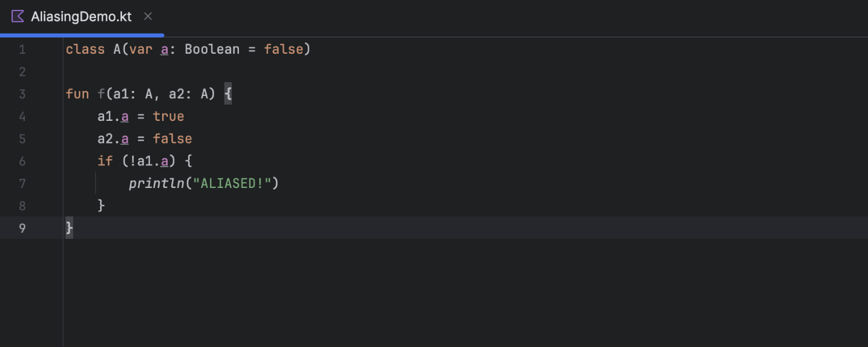The image size is (868, 347).
Task: Click the Kotlin file icon in the tab
Action: tap(18, 16)
